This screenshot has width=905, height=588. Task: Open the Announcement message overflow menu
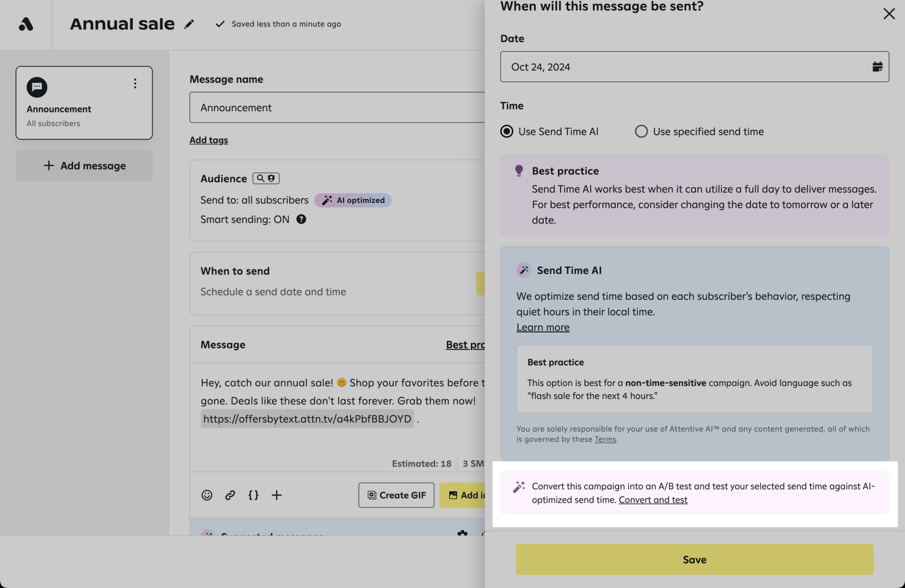[135, 83]
